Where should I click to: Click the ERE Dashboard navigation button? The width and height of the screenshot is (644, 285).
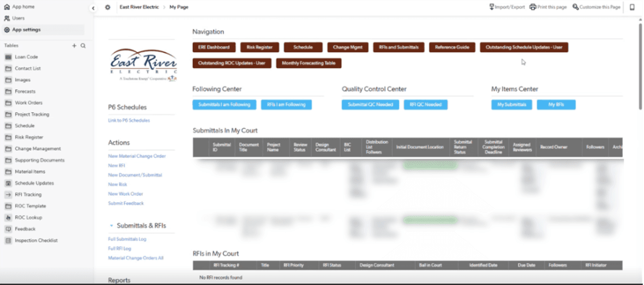pyautogui.click(x=214, y=47)
